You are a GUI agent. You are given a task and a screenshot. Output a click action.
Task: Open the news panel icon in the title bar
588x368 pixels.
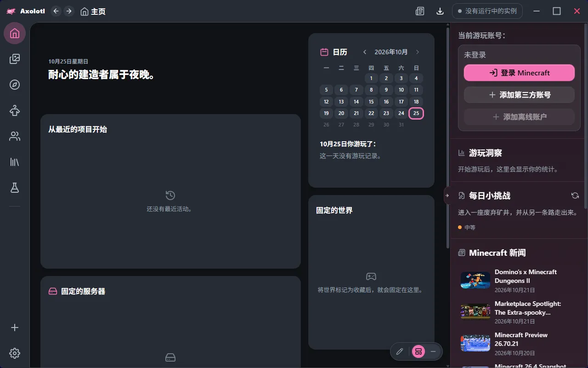click(x=420, y=11)
